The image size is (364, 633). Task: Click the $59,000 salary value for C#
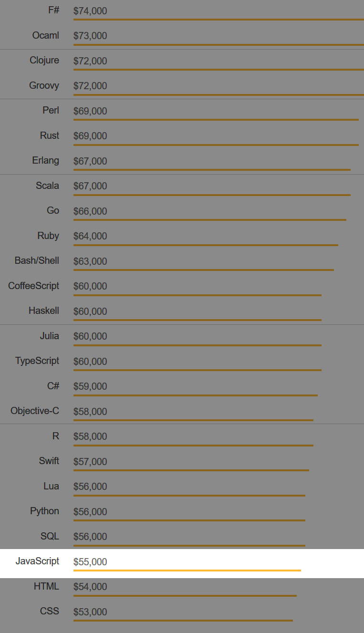pyautogui.click(x=90, y=386)
